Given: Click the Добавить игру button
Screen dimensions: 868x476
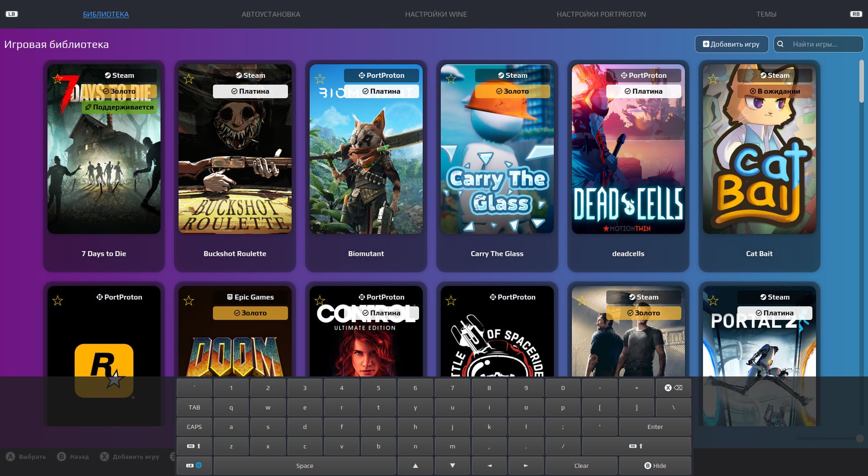Looking at the screenshot, I should pos(731,44).
